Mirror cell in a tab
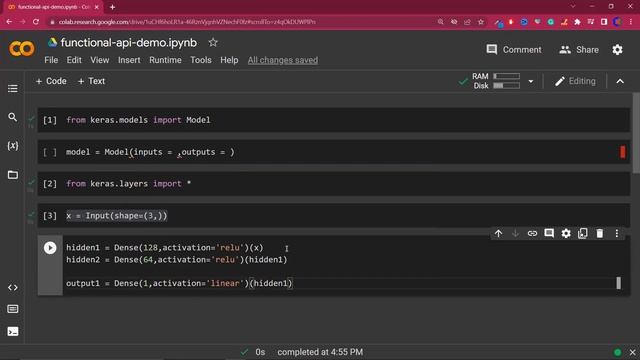 point(582,233)
